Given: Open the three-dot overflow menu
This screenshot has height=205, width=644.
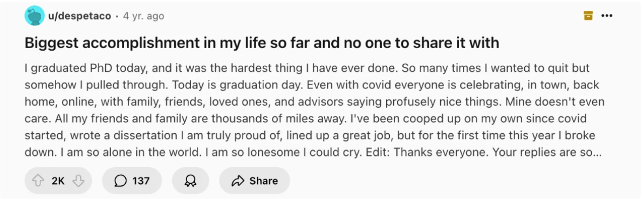Looking at the screenshot, I should click(607, 16).
